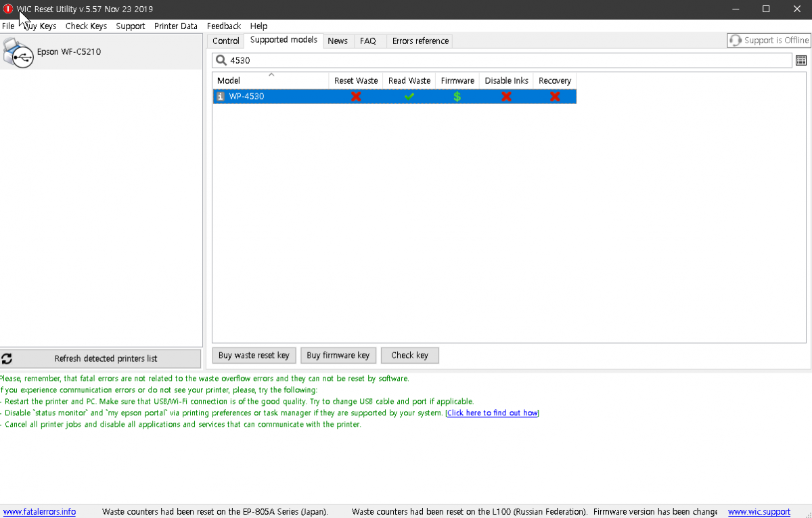Sort by the Recovery column header
The height and width of the screenshot is (518, 812).
[555, 80]
